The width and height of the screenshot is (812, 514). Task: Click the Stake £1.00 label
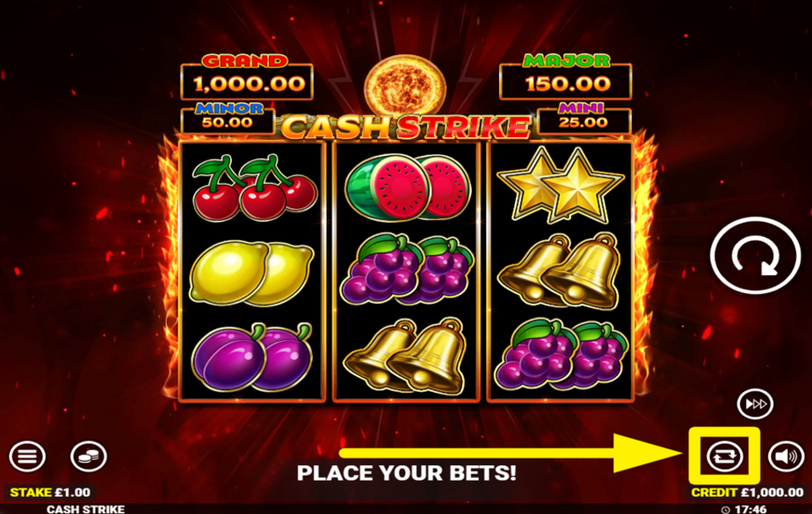pyautogui.click(x=51, y=492)
